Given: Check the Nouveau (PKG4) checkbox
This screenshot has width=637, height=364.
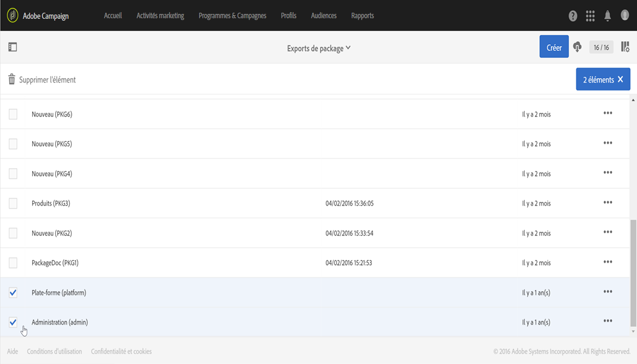Looking at the screenshot, I should pyautogui.click(x=13, y=174).
